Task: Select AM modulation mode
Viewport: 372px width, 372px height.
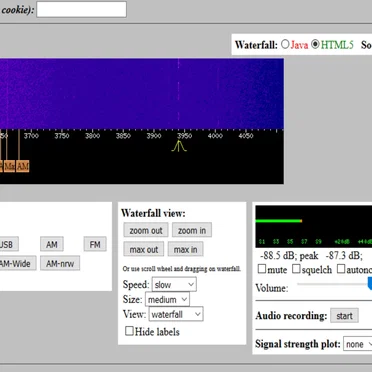Action: [52, 244]
